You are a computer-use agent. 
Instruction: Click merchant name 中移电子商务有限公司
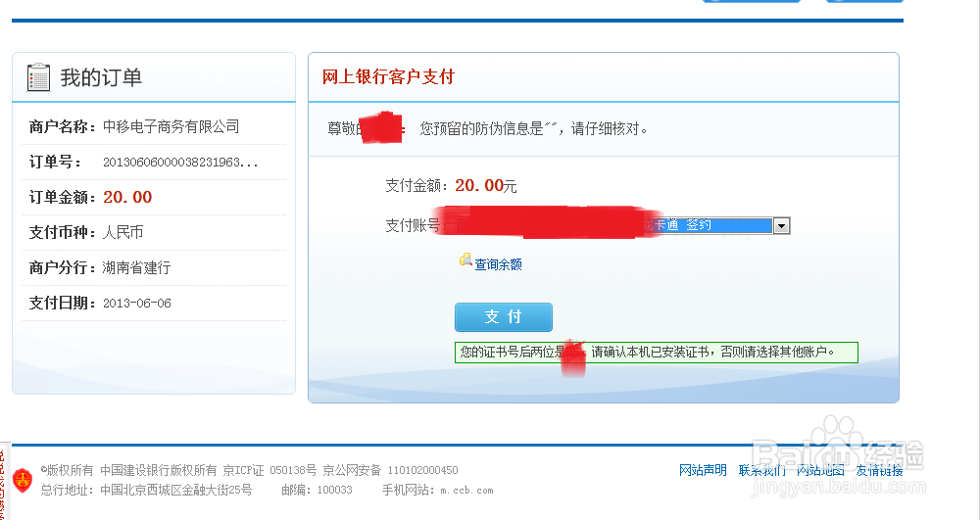click(171, 126)
